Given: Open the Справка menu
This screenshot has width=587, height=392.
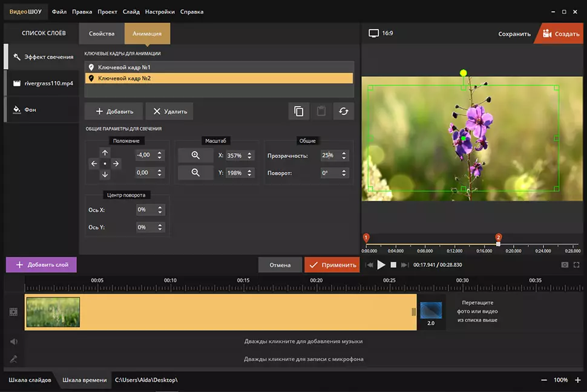Looking at the screenshot, I should (192, 11).
